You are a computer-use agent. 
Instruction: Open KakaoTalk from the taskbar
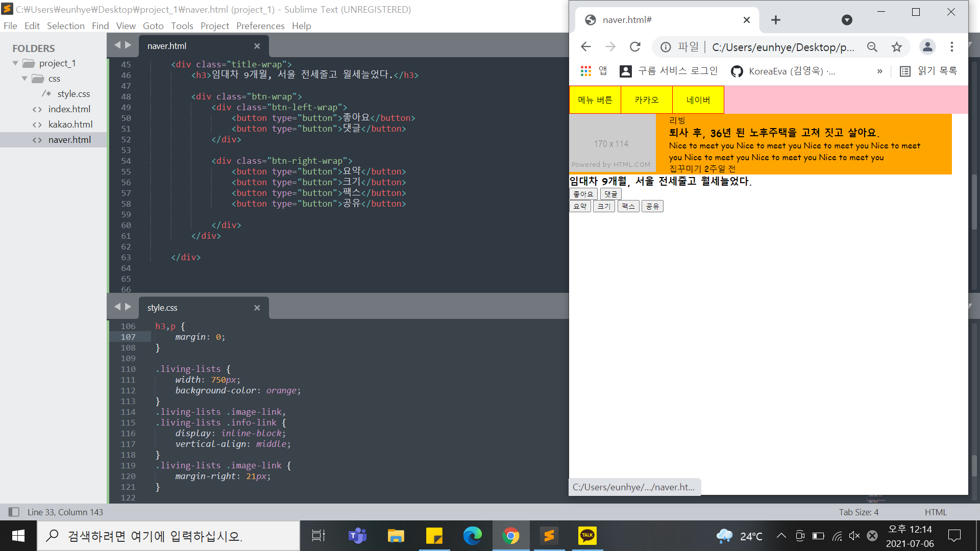pos(587,536)
